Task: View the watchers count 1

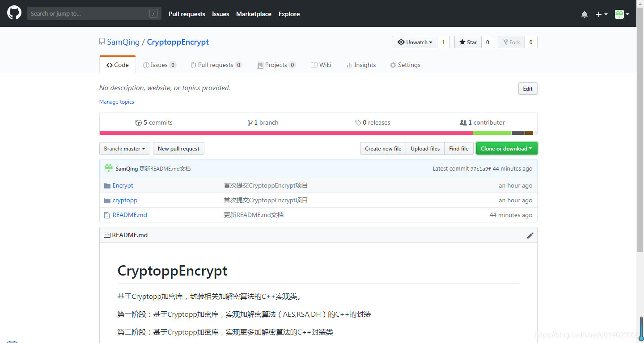Action: pyautogui.click(x=443, y=42)
